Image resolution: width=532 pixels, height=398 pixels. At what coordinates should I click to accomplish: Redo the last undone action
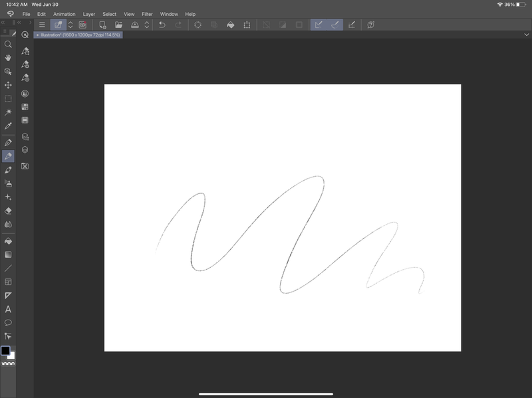click(178, 25)
